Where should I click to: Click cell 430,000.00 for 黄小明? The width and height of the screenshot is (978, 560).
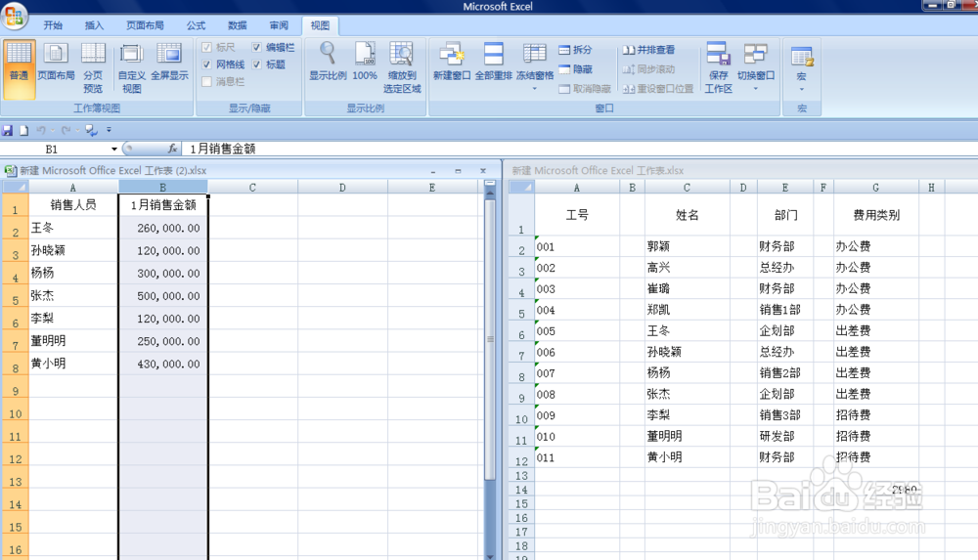point(162,364)
